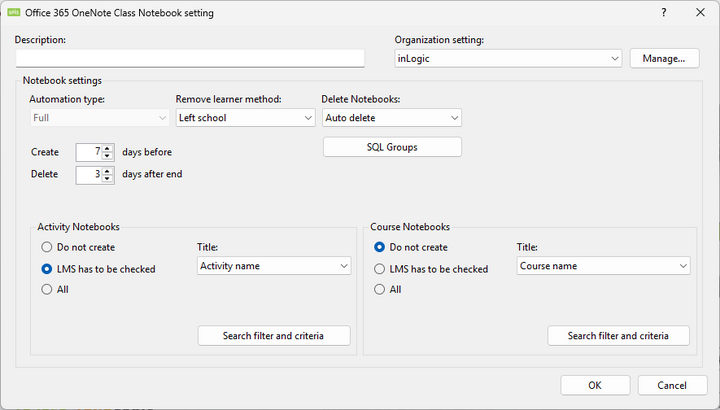
Task: Expand Activity Notebooks Title dropdown
Action: [x=274, y=266]
